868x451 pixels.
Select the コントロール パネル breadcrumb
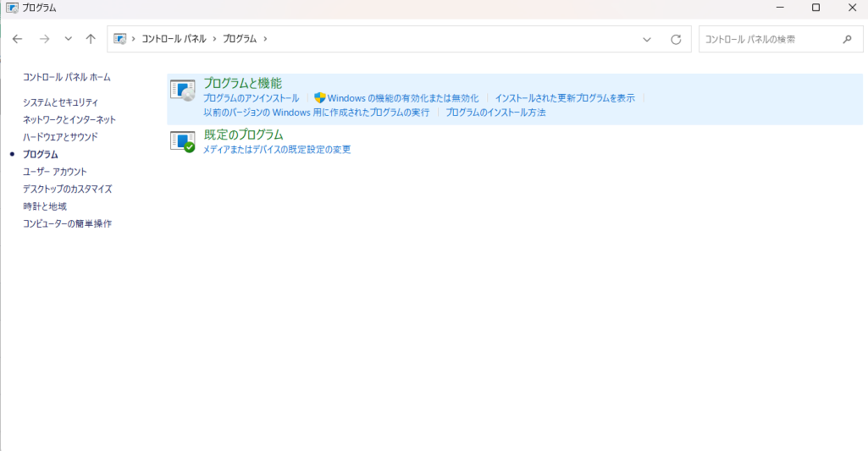click(174, 39)
